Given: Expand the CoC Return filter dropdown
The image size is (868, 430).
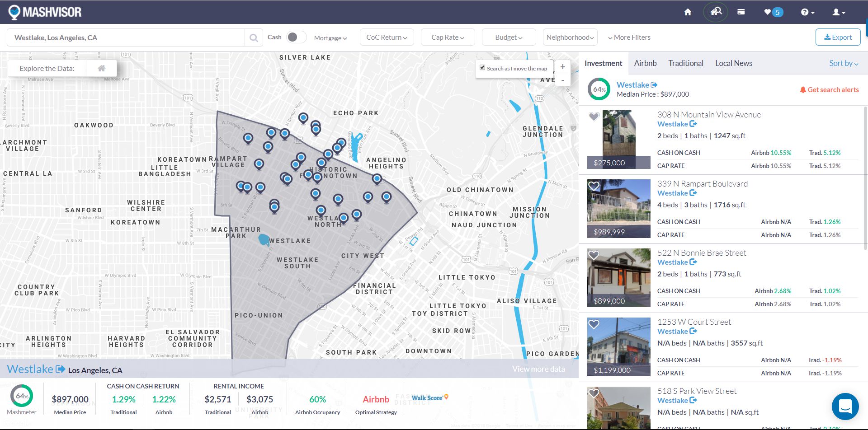Looking at the screenshot, I should click(x=387, y=37).
